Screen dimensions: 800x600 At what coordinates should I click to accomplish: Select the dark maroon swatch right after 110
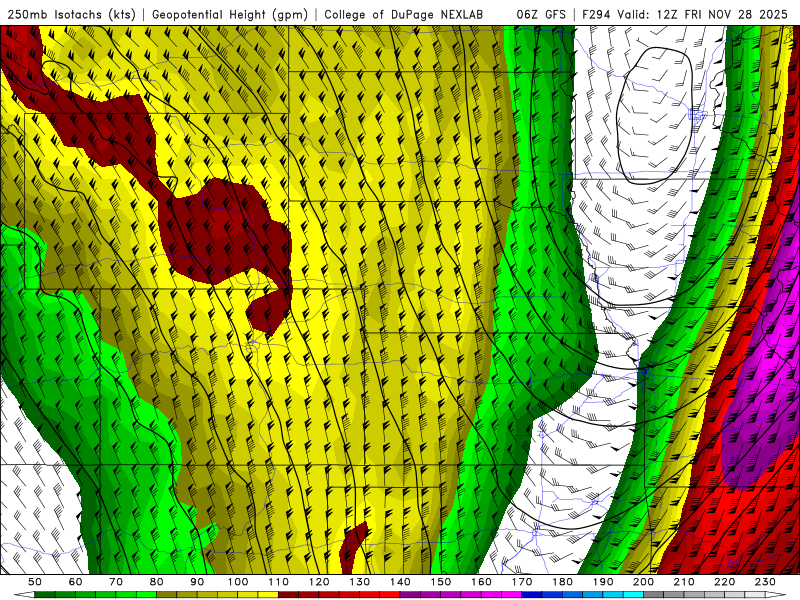click(x=288, y=595)
